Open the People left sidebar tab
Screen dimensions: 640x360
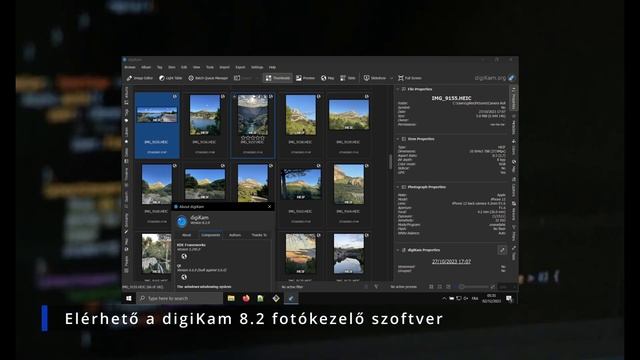127,263
